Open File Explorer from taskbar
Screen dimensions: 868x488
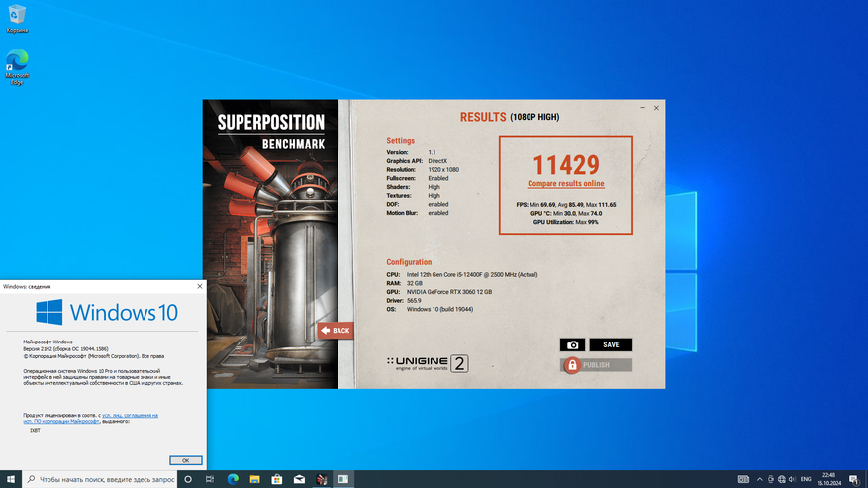pyautogui.click(x=254, y=479)
